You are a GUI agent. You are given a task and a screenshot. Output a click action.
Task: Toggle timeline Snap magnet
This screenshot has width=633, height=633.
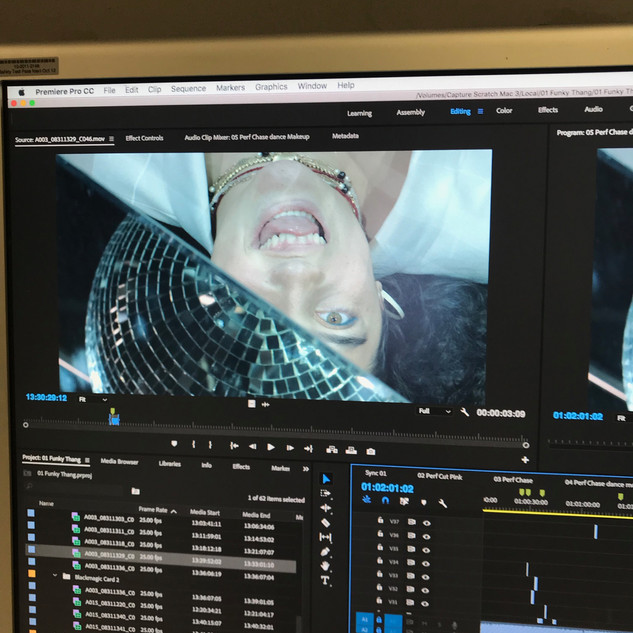coord(385,500)
